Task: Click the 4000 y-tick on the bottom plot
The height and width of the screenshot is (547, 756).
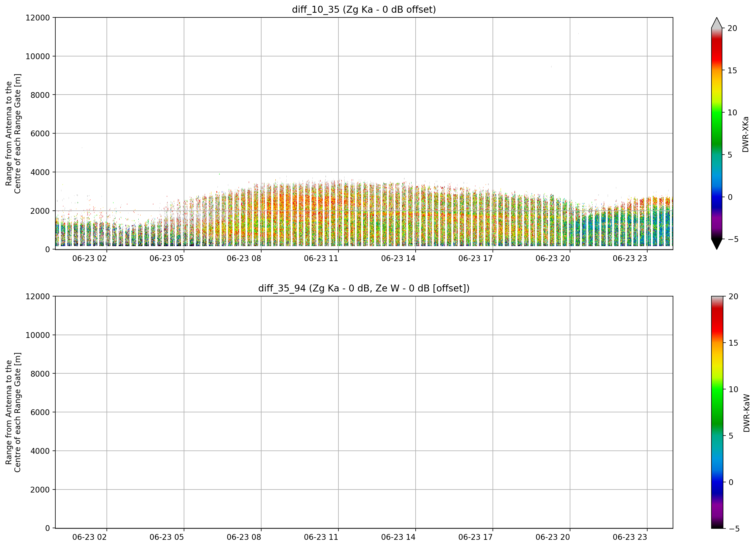Action: pos(40,451)
